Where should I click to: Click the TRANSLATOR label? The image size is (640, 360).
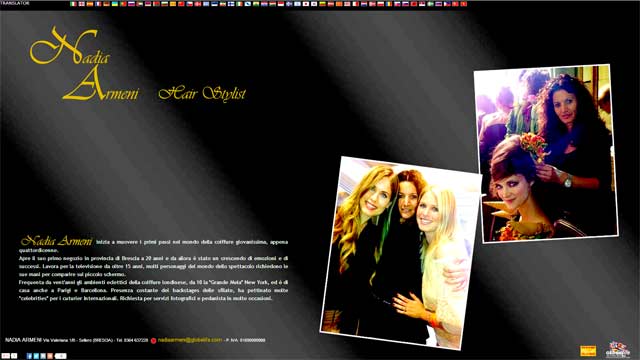pos(15,3)
